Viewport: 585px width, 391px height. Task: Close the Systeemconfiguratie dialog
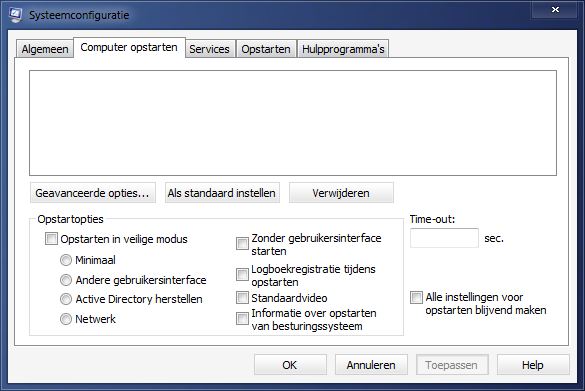coord(555,10)
